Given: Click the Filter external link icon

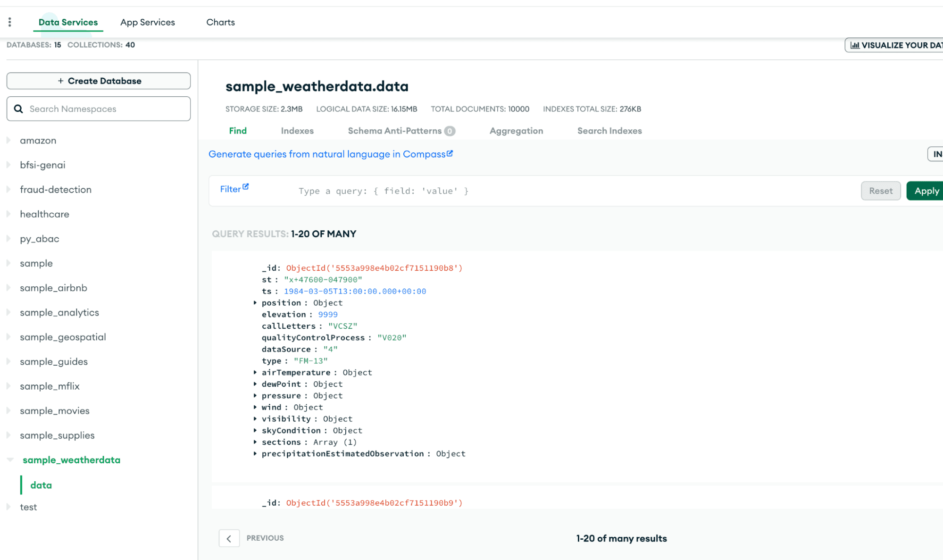Looking at the screenshot, I should point(246,187).
